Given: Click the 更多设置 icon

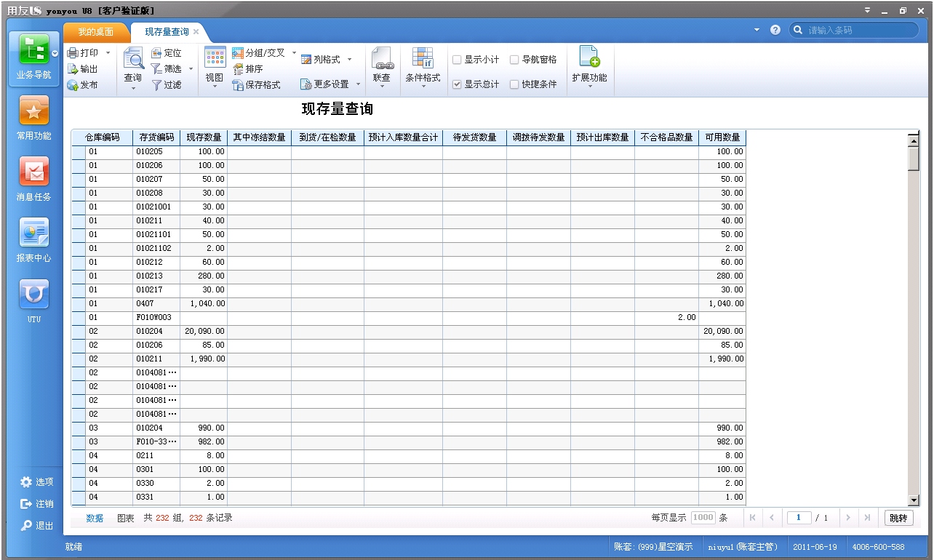Looking at the screenshot, I should pyautogui.click(x=306, y=84).
